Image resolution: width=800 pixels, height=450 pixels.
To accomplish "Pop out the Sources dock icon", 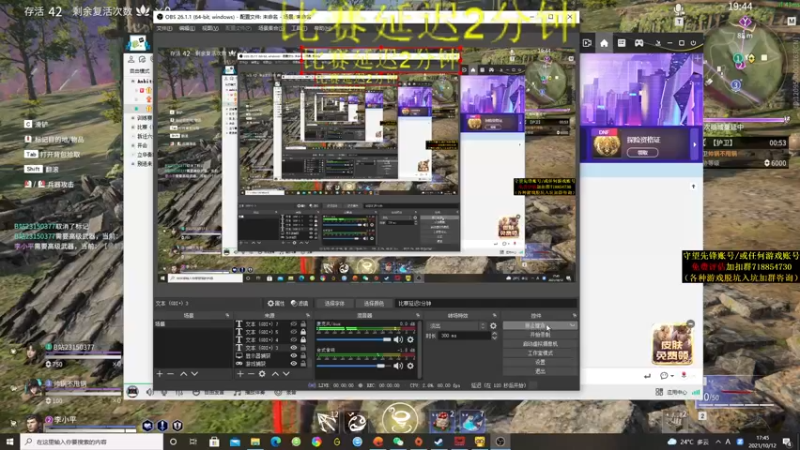I will click(x=308, y=315).
